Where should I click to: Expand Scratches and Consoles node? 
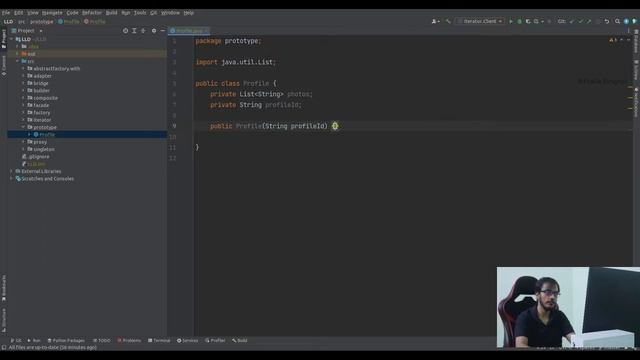tap(12, 179)
